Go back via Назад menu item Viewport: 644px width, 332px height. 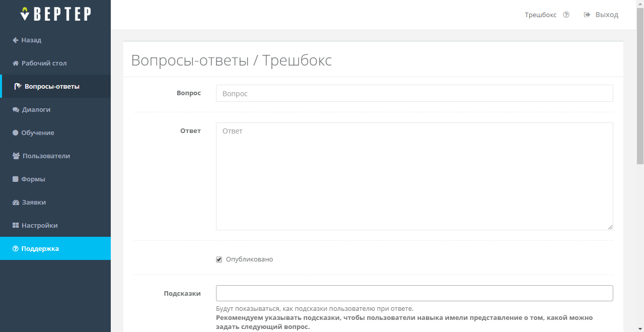(x=55, y=40)
